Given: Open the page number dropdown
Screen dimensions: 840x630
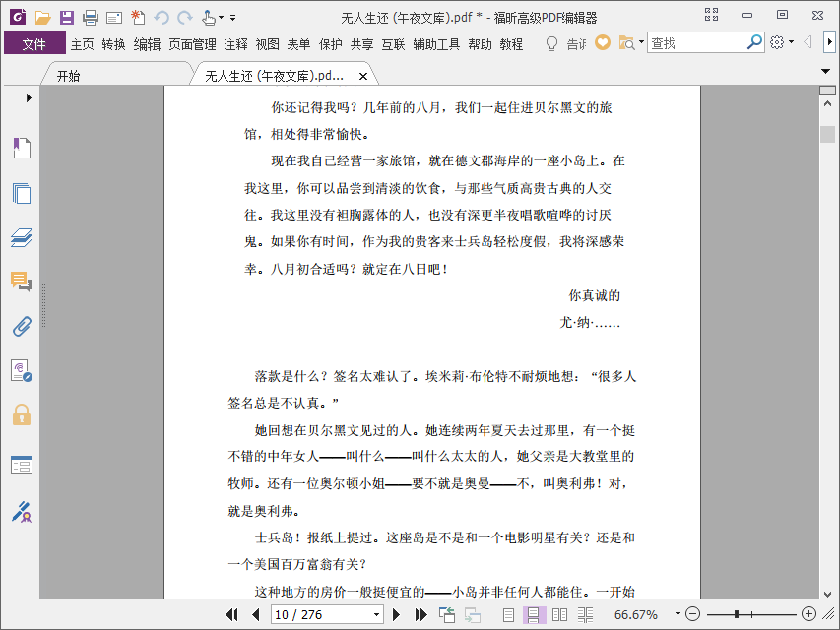Looking at the screenshot, I should pos(376,614).
